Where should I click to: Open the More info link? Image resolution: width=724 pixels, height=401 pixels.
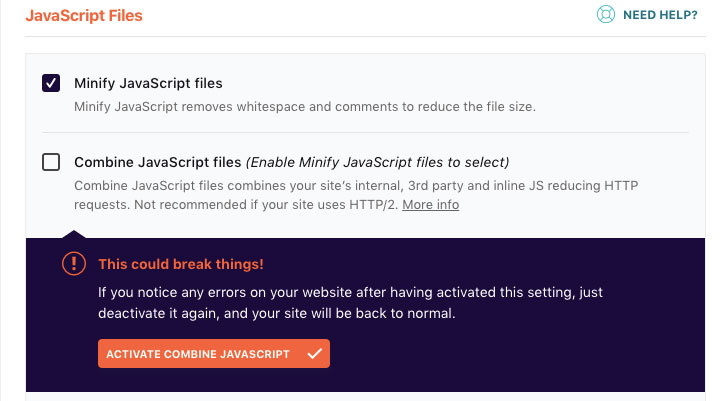[430, 205]
